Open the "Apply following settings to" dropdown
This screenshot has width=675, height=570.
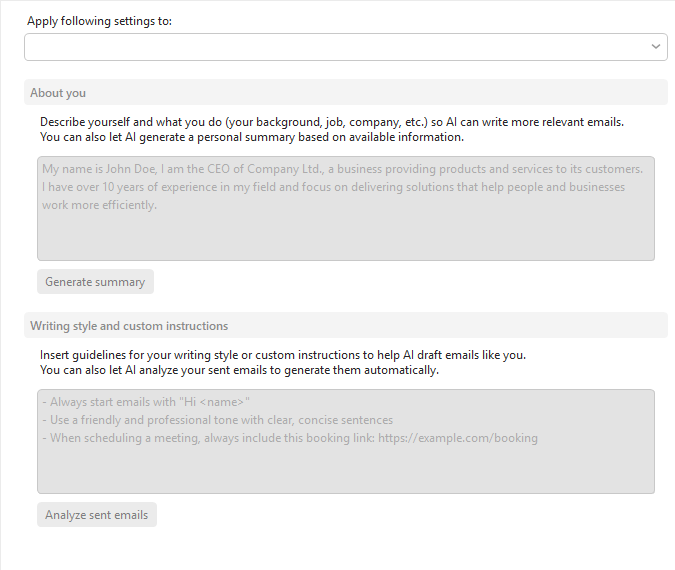point(346,47)
